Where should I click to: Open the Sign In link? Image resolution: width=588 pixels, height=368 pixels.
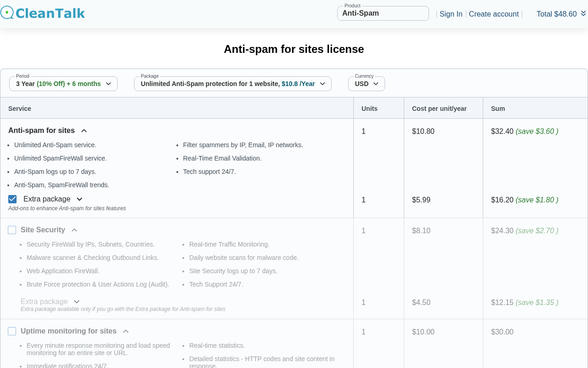pyautogui.click(x=451, y=14)
